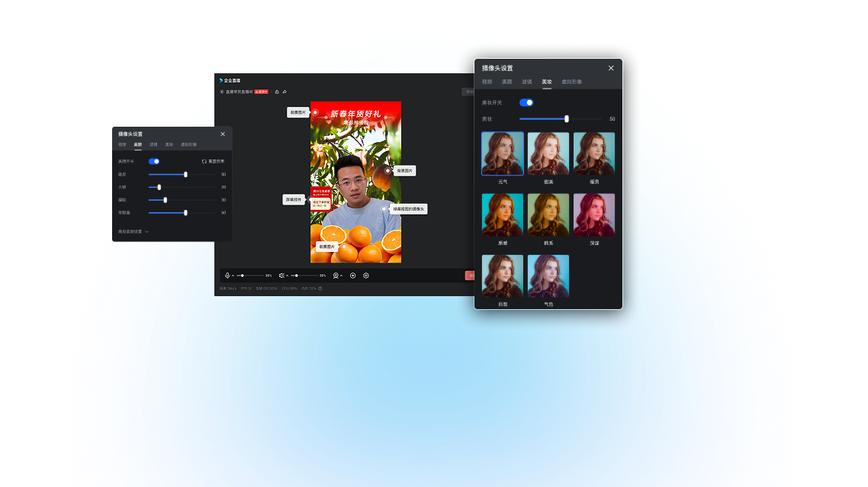Viewport: 868px width, 487px height.
Task: Open the settings icon in bottom toolbar
Action: tap(366, 275)
